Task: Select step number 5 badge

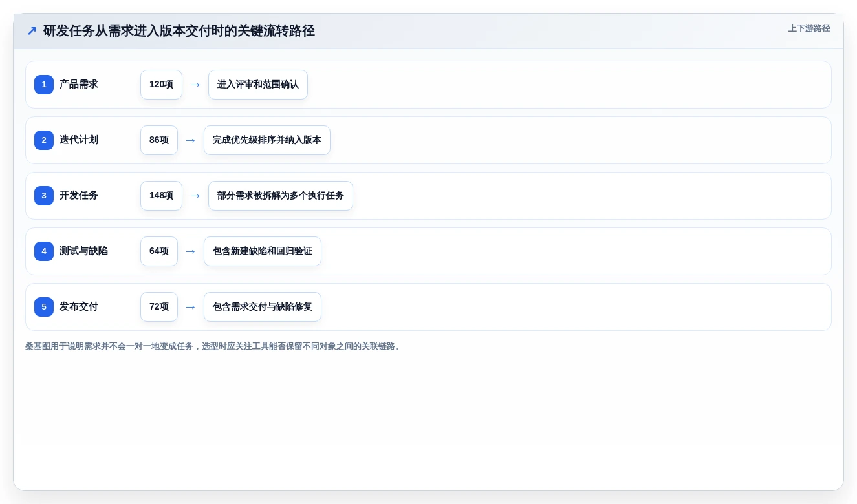Action: pos(44,307)
